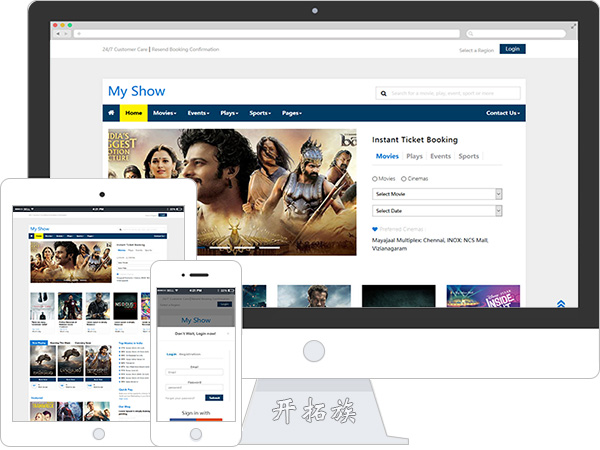Screen dimensions: 600x450
Task: Click the Preferred Cinemas heart icon
Action: point(375,229)
